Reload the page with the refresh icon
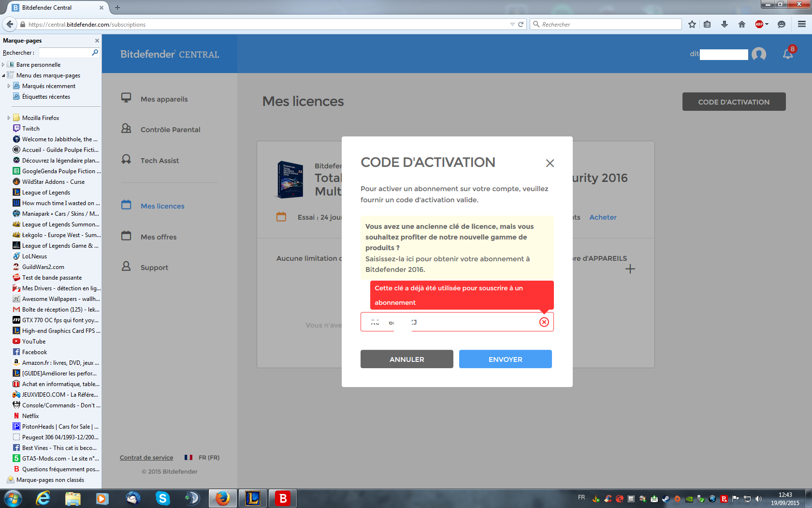 coord(521,24)
